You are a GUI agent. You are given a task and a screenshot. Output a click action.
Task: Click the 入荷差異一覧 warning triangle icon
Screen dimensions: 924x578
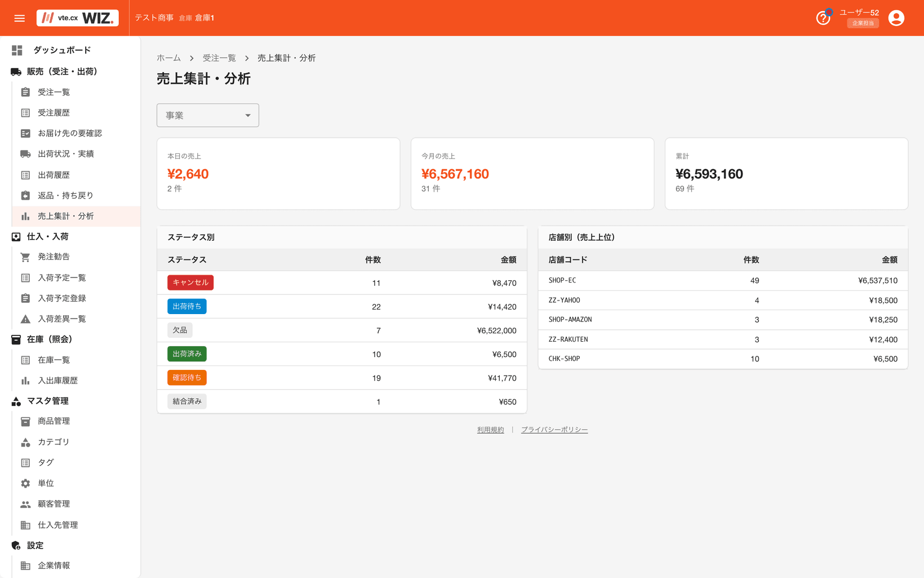pyautogui.click(x=25, y=319)
